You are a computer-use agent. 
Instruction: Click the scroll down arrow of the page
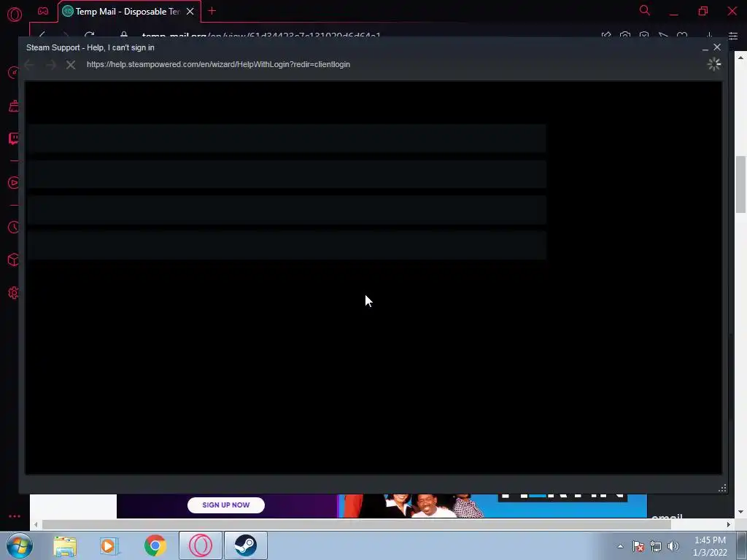pyautogui.click(x=741, y=513)
